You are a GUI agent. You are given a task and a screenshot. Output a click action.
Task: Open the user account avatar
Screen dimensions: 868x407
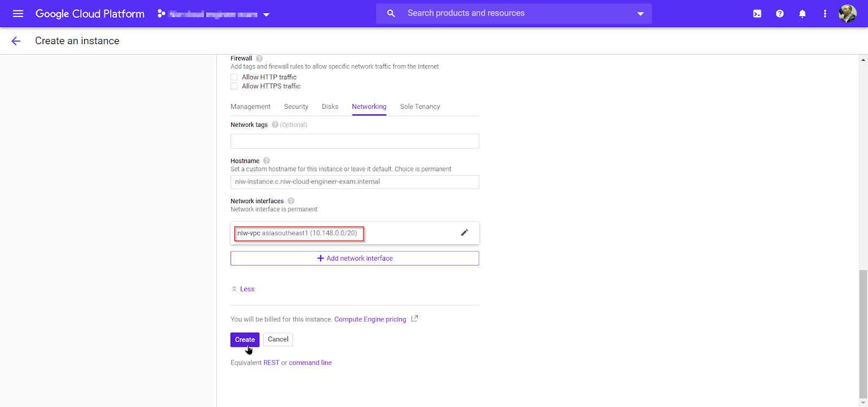coord(847,14)
